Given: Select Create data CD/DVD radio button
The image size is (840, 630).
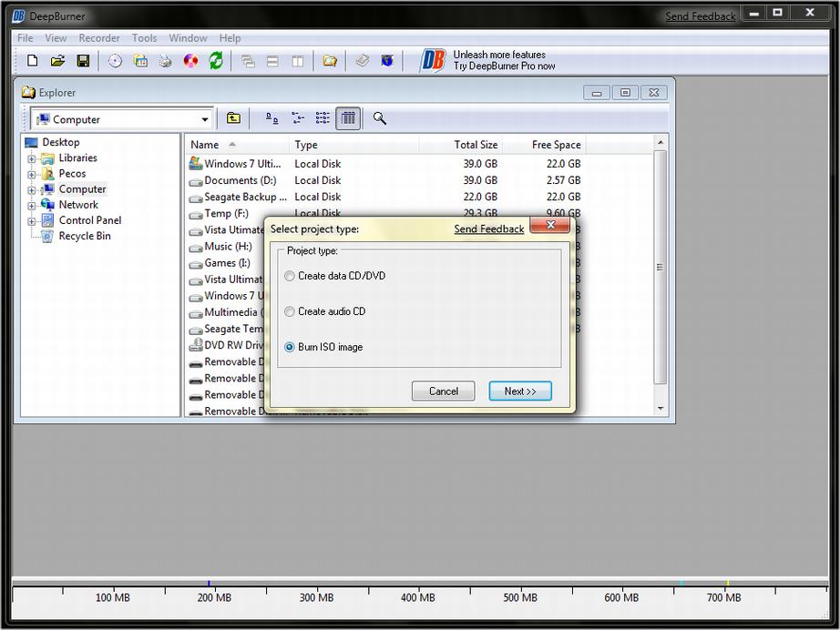Looking at the screenshot, I should [x=290, y=276].
